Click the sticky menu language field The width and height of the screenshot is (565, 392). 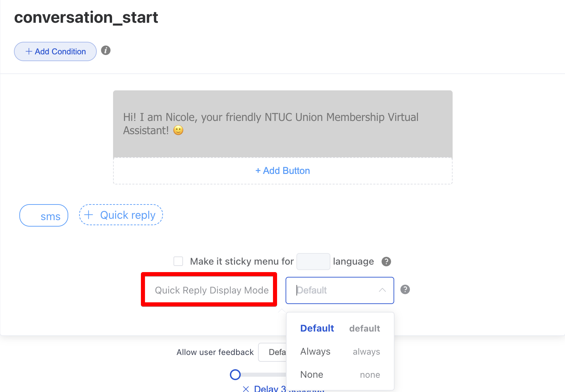pos(313,262)
